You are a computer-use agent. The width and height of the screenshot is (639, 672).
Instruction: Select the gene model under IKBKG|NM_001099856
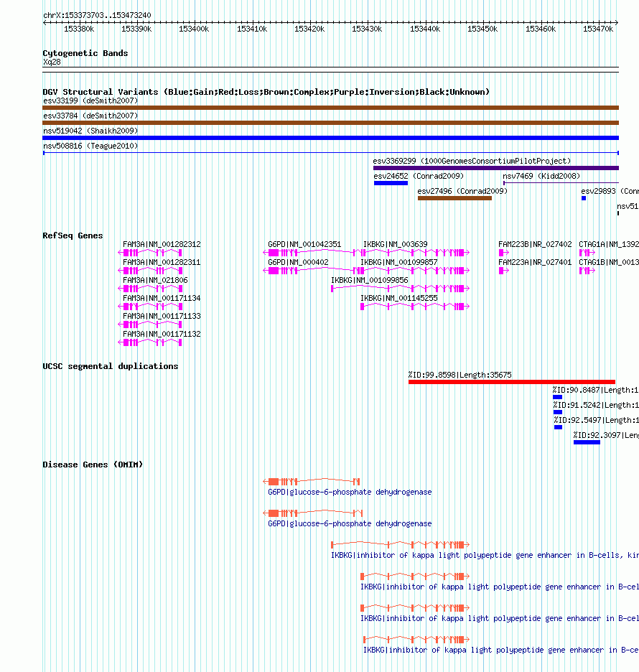pyautogui.click(x=401, y=289)
